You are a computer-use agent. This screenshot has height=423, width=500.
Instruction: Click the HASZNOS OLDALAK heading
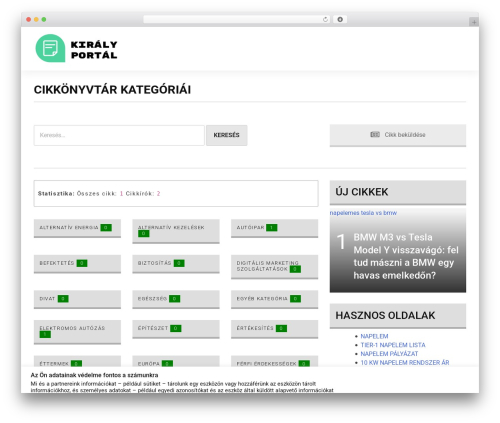[385, 315]
